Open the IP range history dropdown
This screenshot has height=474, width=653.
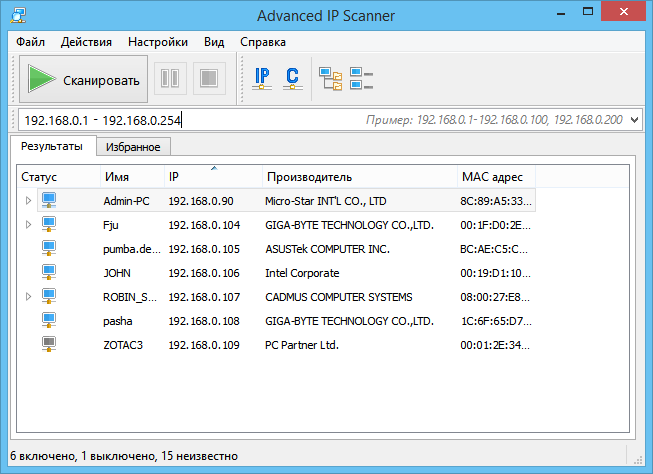(x=635, y=120)
